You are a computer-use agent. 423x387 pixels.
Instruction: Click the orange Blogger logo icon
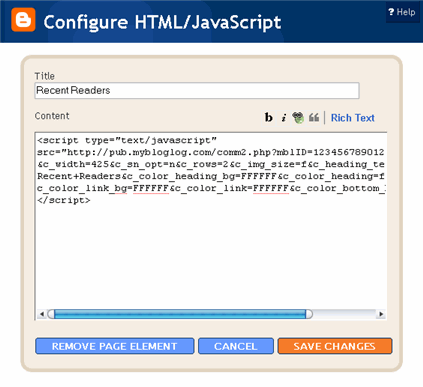tap(23, 20)
